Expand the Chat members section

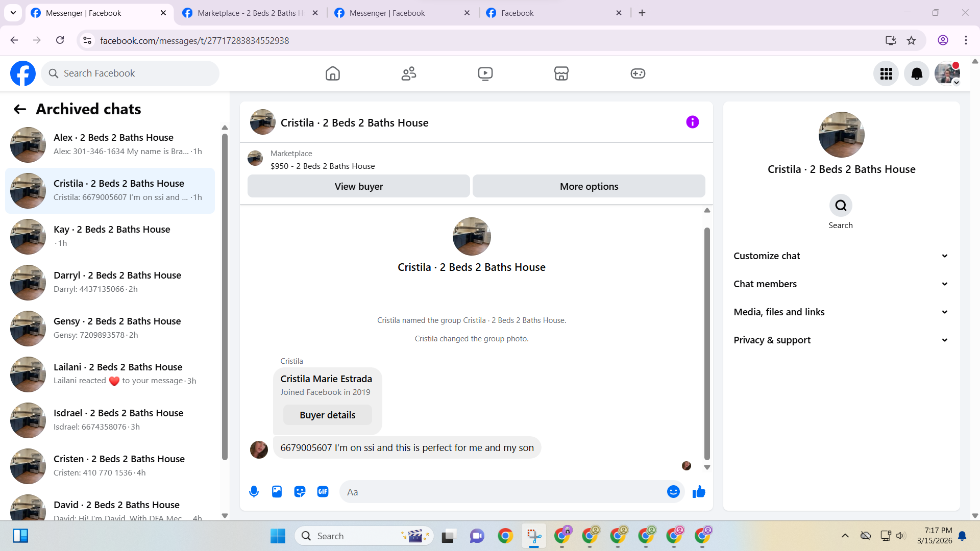[841, 284]
